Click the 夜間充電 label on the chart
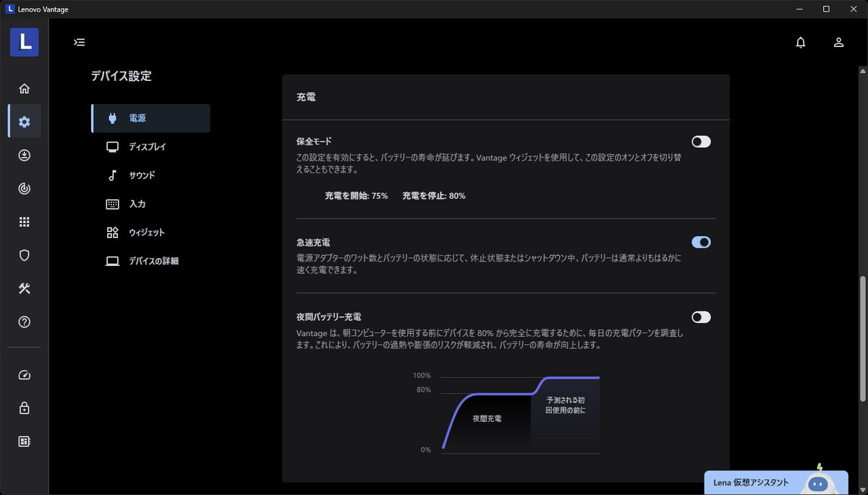The height and width of the screenshot is (495, 868). point(487,418)
